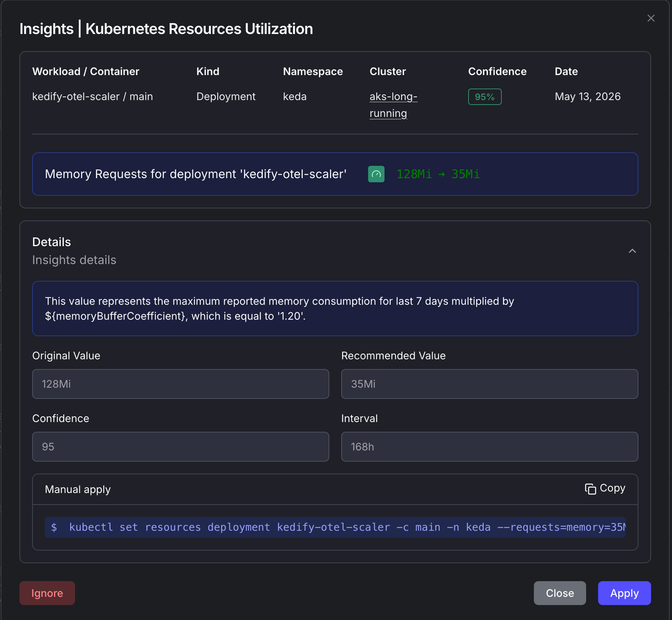The width and height of the screenshot is (672, 620).
Task: Focus the Interval field showing 168h
Action: [x=490, y=447]
